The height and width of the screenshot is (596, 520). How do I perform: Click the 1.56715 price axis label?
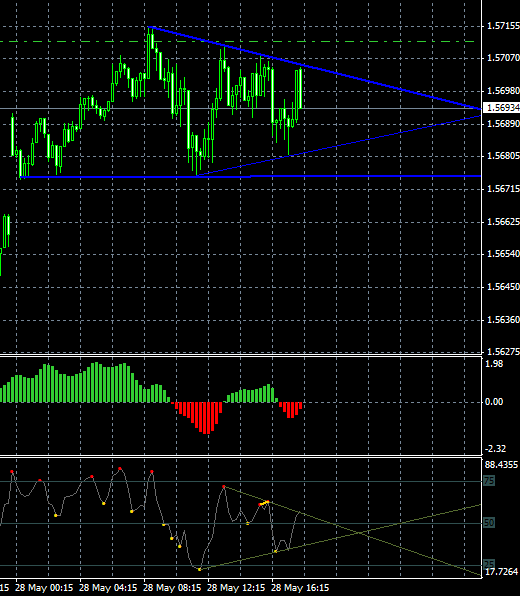(503, 189)
